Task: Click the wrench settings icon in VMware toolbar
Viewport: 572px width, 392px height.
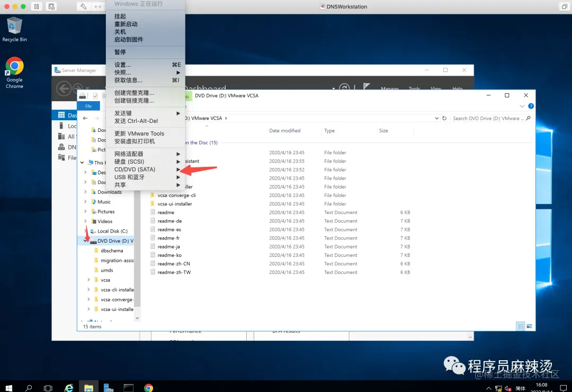Action: point(83,6)
